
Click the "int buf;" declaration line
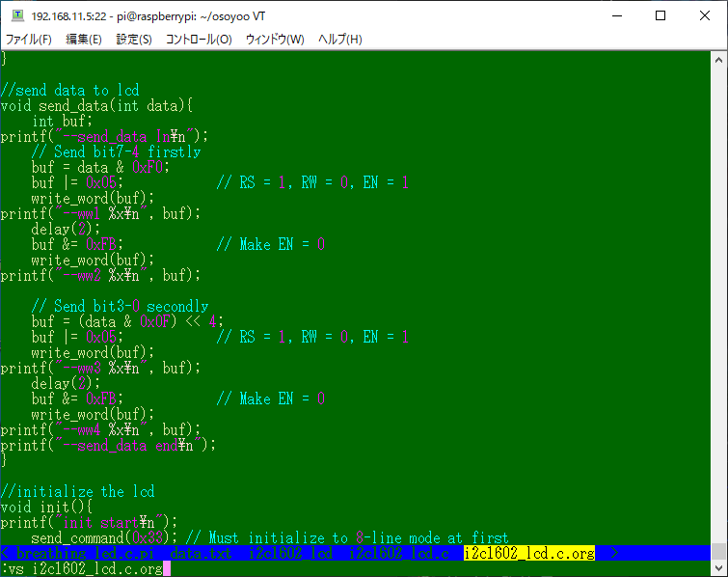click(x=63, y=121)
